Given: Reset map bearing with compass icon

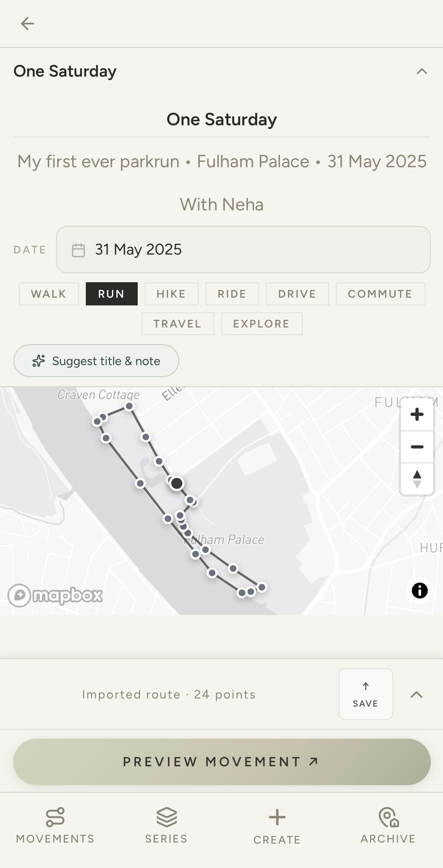Looking at the screenshot, I should (417, 479).
